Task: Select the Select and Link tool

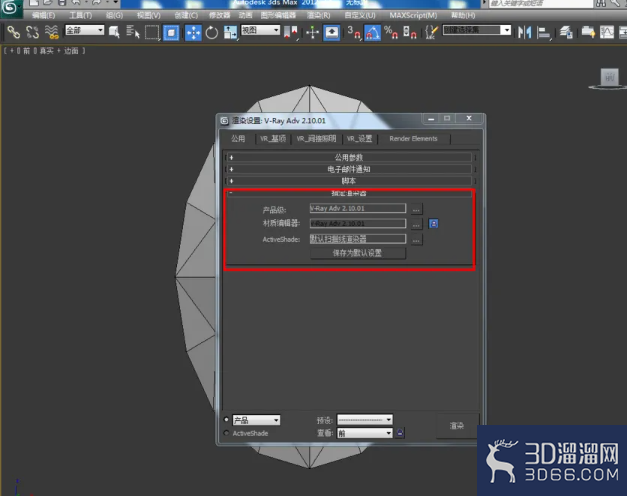Action: tap(14, 32)
